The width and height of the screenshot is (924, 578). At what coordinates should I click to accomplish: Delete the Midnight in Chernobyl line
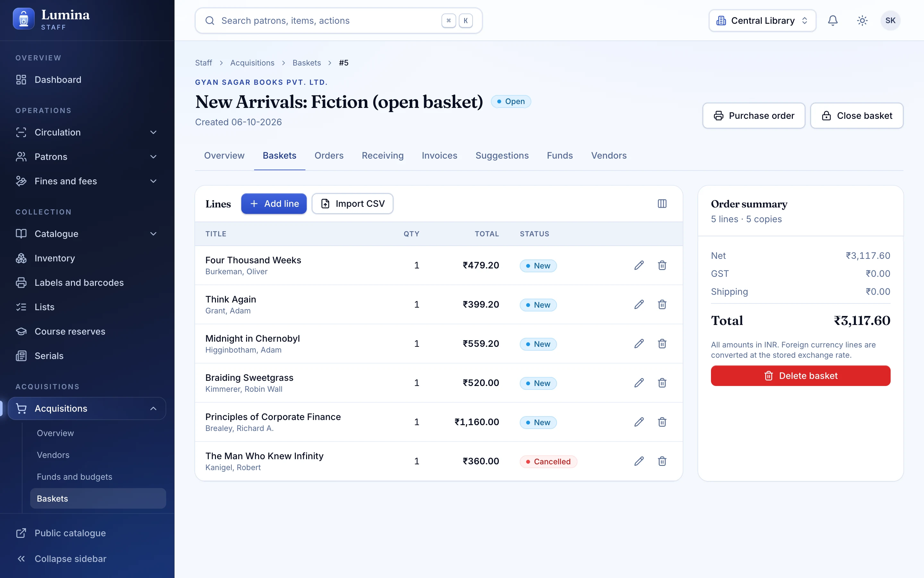click(662, 344)
